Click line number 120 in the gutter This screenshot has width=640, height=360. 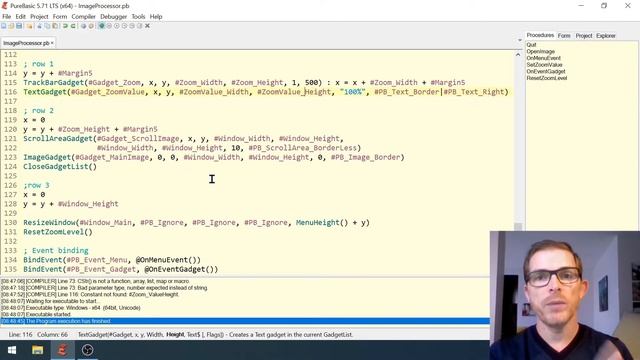(10, 129)
